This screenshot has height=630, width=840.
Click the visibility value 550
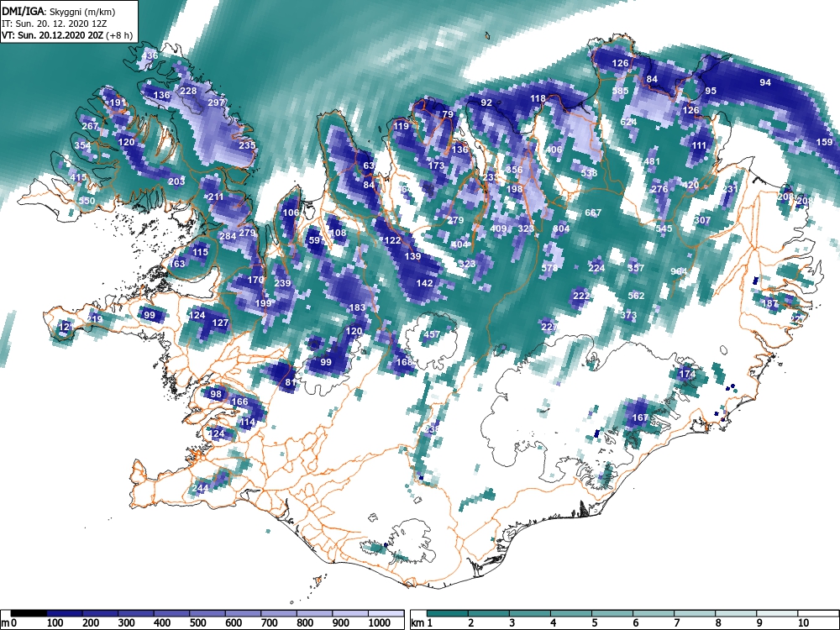coord(87,201)
